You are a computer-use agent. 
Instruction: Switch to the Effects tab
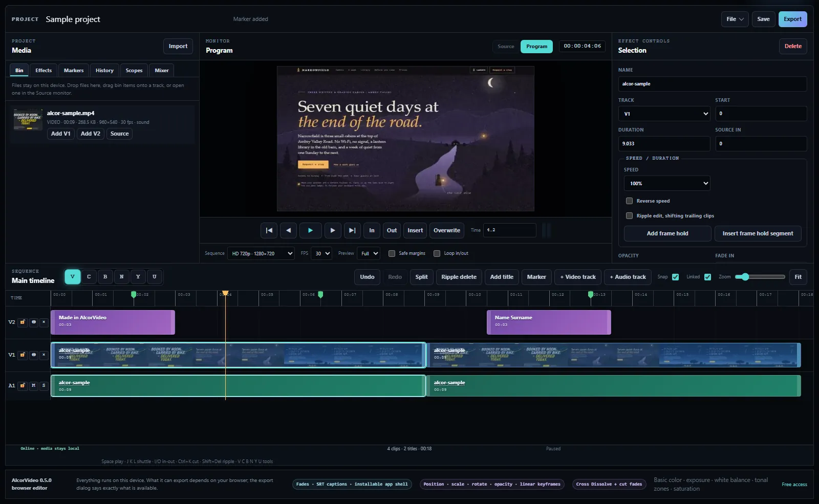(44, 70)
